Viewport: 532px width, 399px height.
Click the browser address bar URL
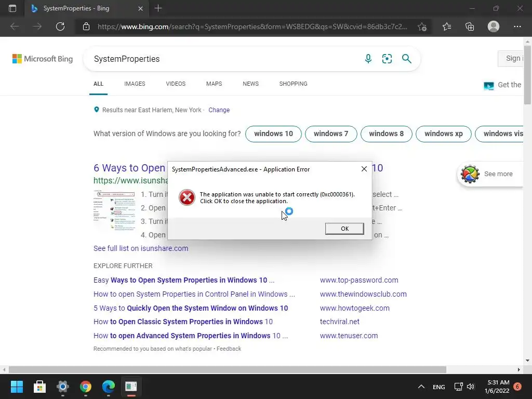pyautogui.click(x=252, y=26)
